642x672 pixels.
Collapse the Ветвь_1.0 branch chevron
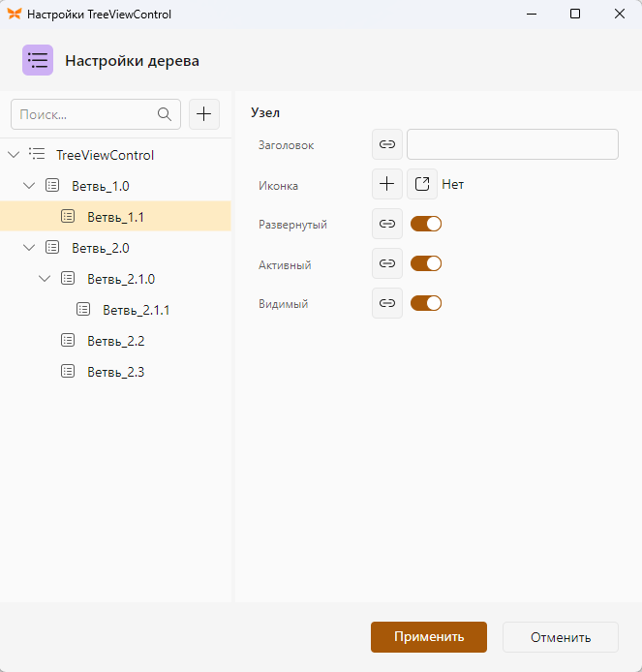click(29, 186)
